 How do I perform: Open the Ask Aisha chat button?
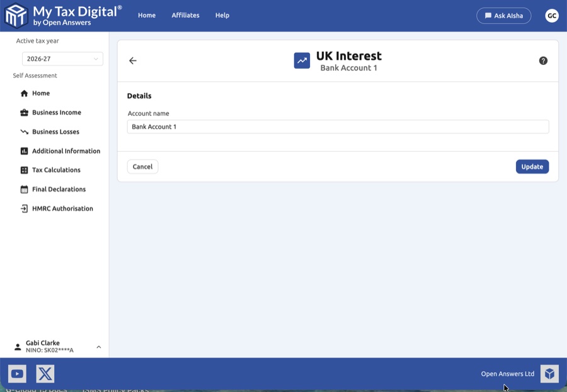[503, 16]
